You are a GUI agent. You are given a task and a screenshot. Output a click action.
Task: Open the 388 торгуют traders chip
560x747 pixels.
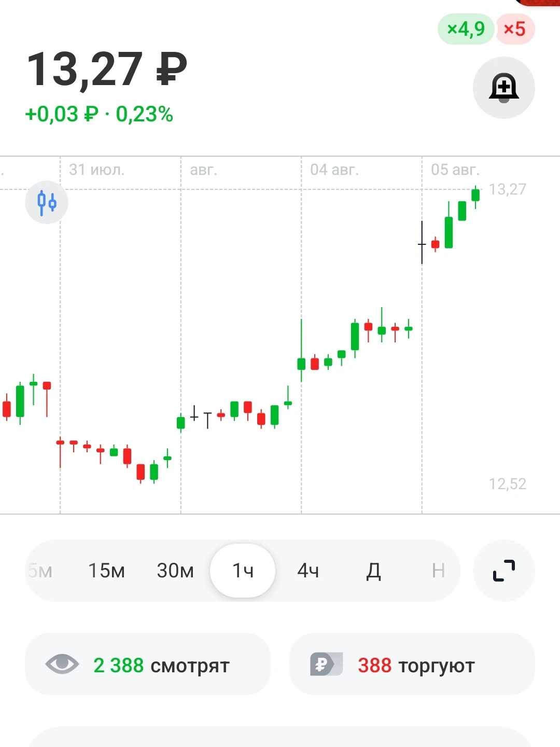412,664
